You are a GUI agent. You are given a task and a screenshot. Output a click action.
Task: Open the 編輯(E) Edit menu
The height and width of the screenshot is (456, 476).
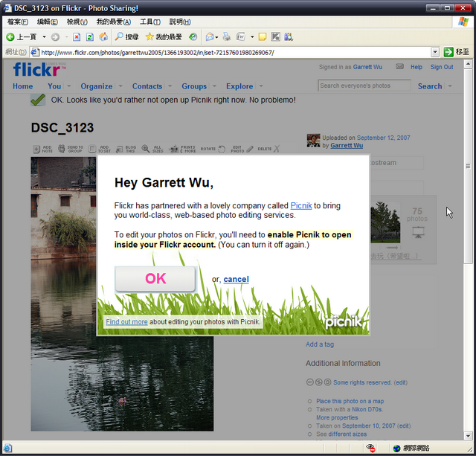48,22
